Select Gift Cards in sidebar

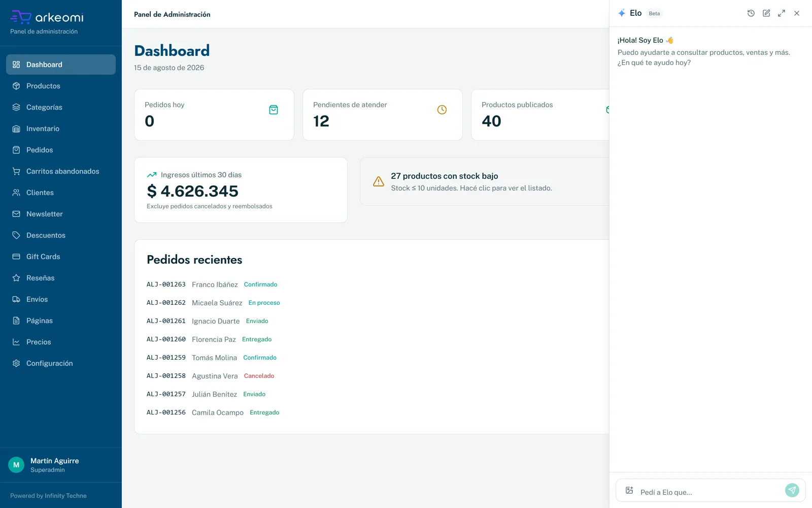[61, 257]
